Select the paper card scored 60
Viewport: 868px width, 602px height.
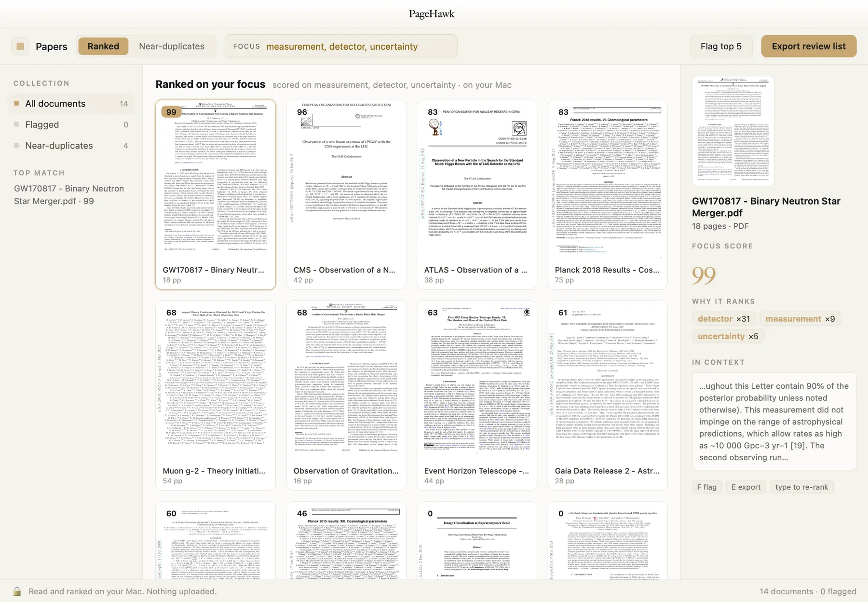[x=216, y=540]
